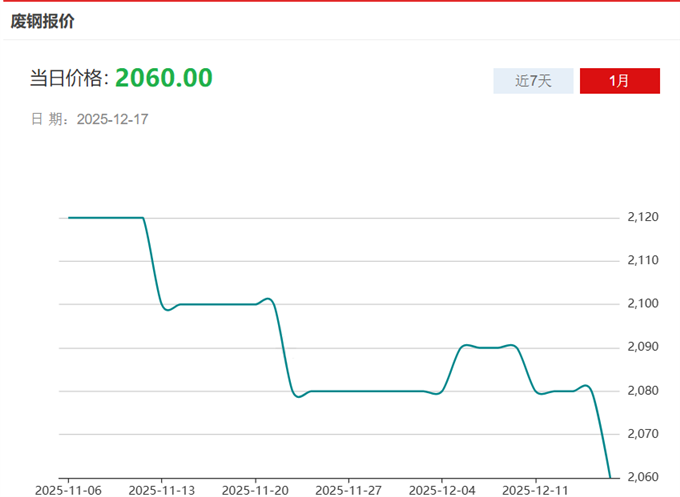The image size is (680, 497).
Task: Click the 2025-12-11 x-axis date label
Action: tap(534, 490)
